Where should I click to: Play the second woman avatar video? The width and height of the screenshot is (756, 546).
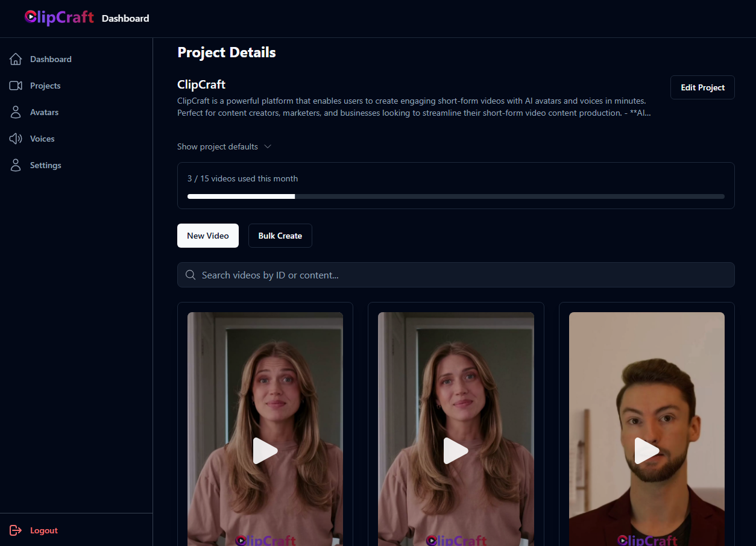456,451
